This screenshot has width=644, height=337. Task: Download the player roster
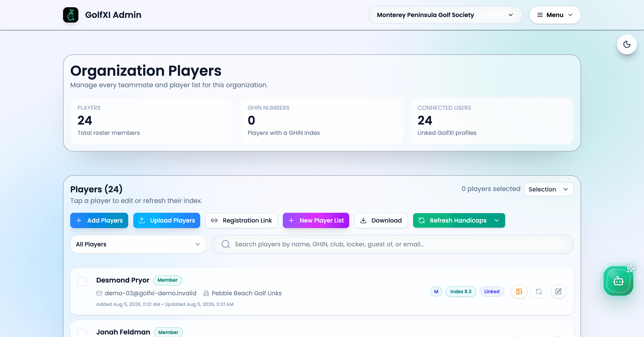(381, 220)
